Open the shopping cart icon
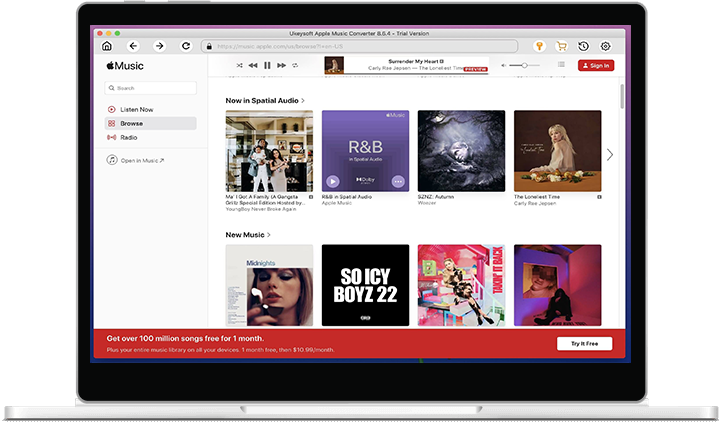 tap(561, 46)
